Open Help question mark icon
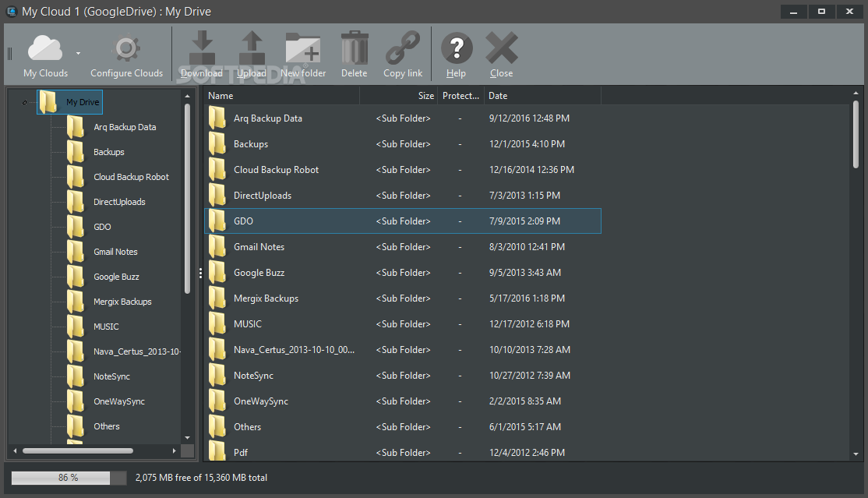The height and width of the screenshot is (498, 868). [457, 48]
